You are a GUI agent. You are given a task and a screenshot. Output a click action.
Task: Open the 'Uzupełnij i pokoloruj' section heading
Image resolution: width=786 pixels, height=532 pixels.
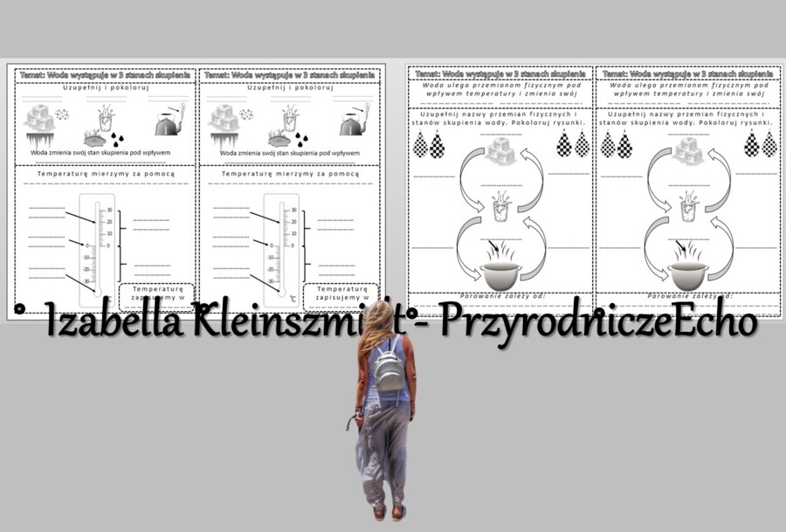(105, 87)
